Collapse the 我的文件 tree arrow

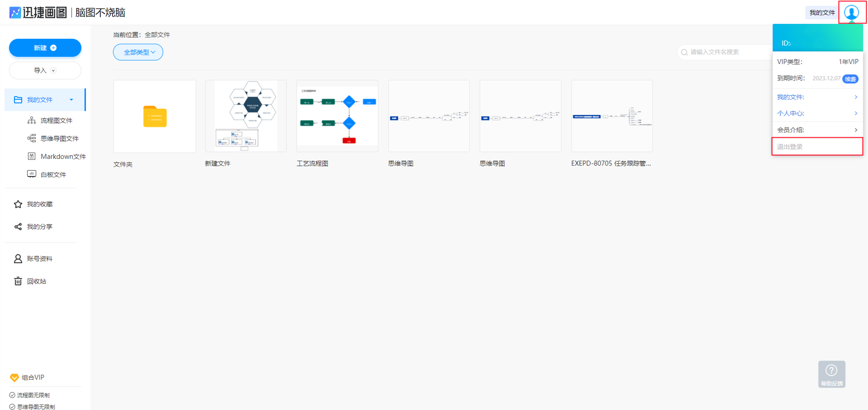pyautogui.click(x=71, y=100)
